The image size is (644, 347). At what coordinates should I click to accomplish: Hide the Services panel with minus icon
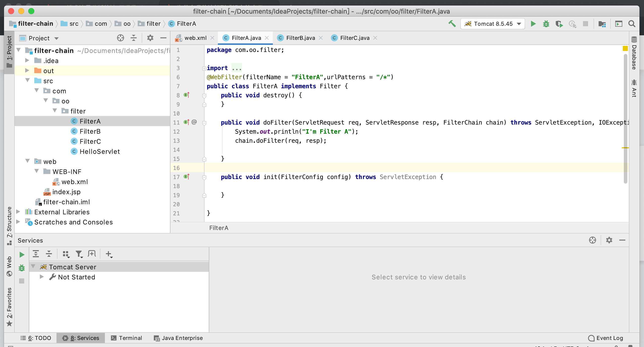click(x=622, y=240)
